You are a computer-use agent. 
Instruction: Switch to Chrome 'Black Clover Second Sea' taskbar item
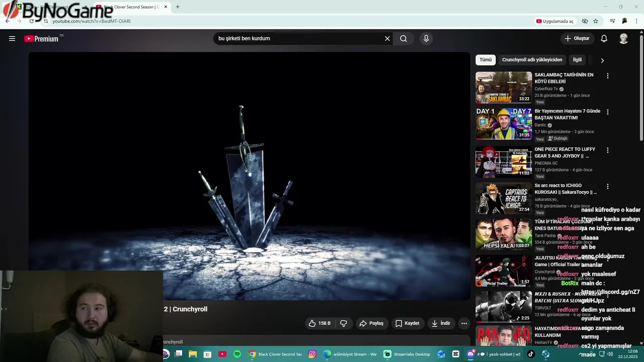[276, 354]
